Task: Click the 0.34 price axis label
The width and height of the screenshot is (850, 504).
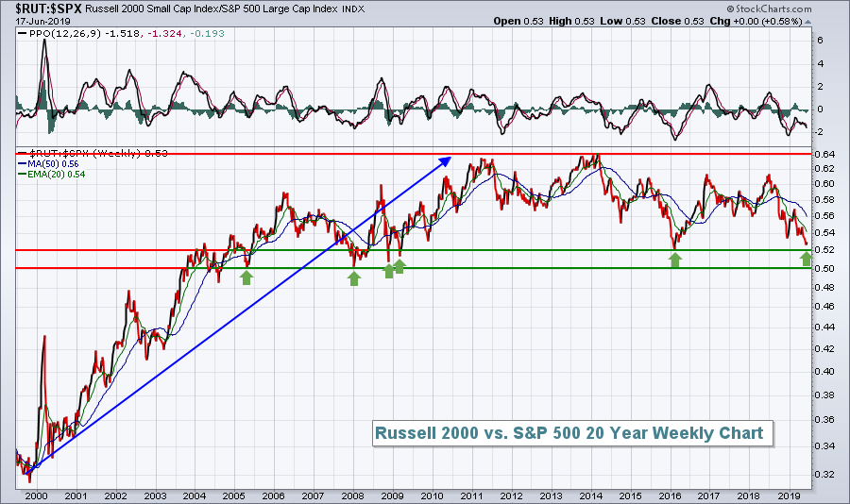Action: (825, 446)
